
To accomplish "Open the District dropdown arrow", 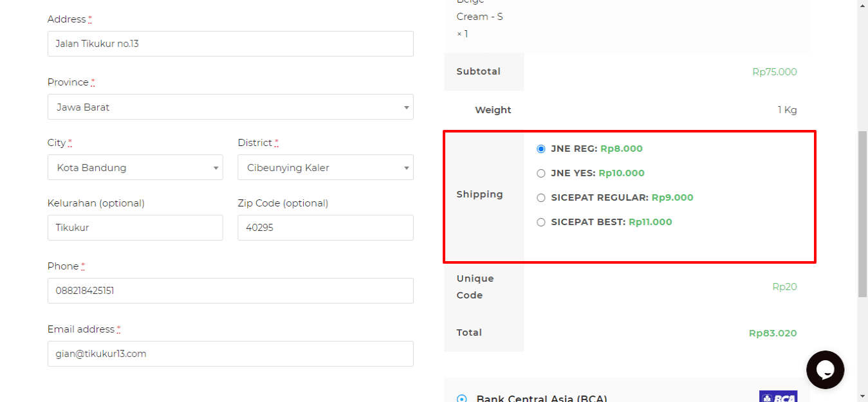I will 406,168.
